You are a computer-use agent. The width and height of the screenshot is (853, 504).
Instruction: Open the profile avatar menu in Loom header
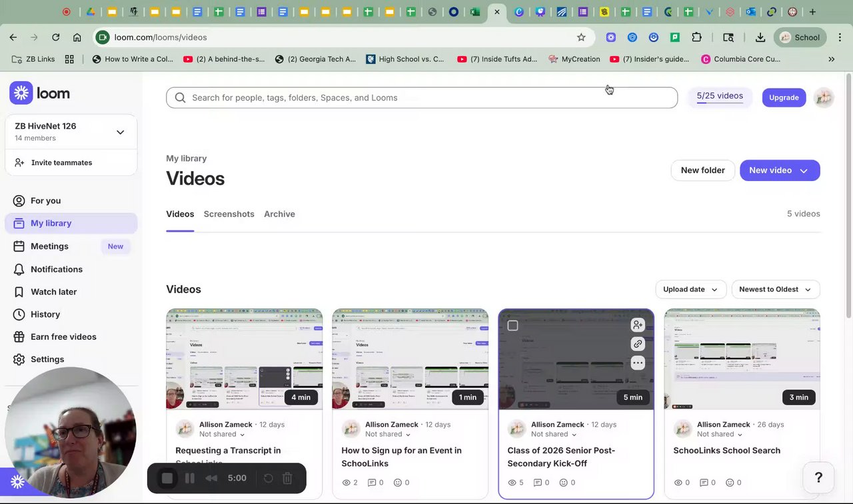[x=824, y=97]
